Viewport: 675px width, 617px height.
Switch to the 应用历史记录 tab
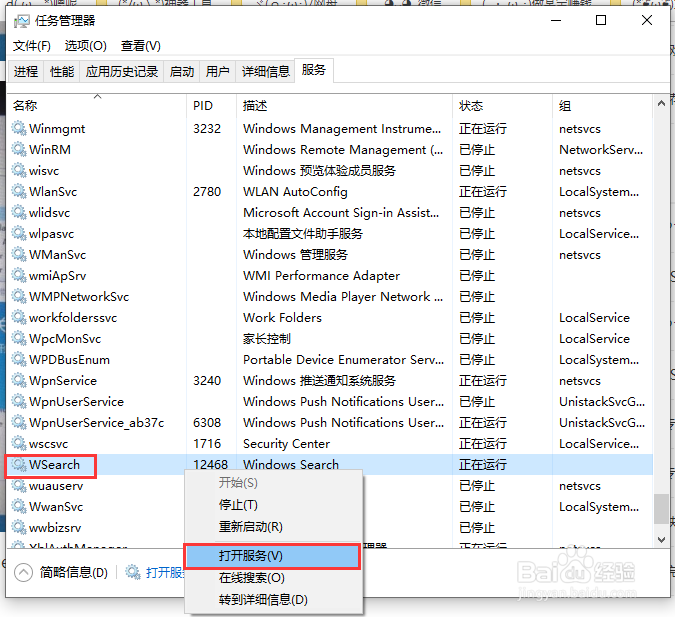pos(122,71)
